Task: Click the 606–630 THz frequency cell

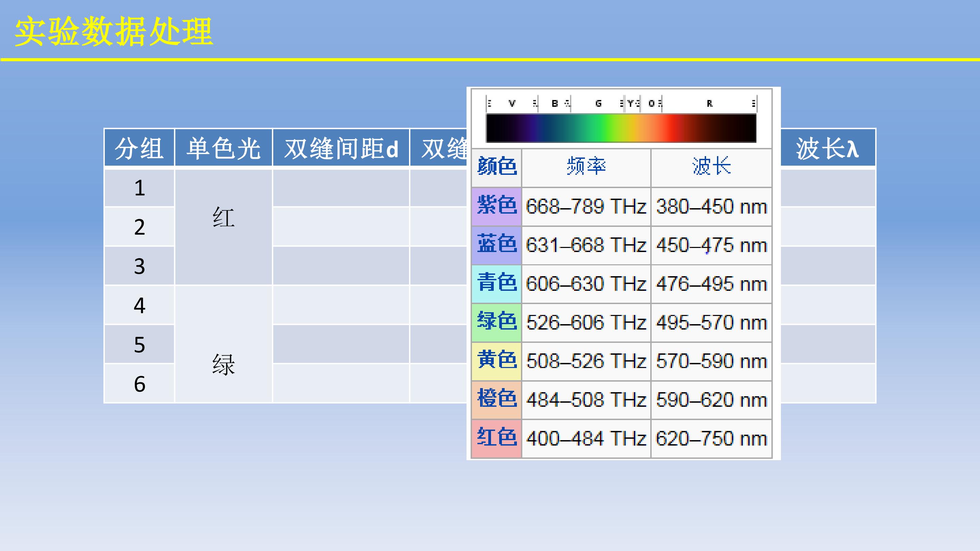Action: click(x=586, y=284)
